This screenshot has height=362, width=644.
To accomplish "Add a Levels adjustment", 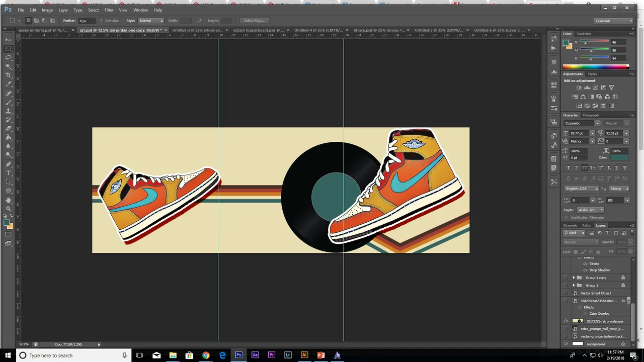I will click(587, 88).
